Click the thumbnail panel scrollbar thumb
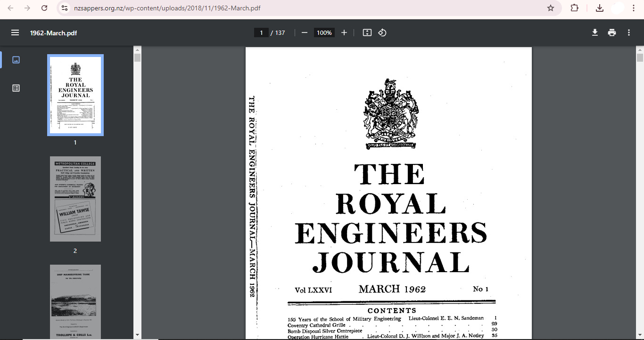 click(x=137, y=57)
